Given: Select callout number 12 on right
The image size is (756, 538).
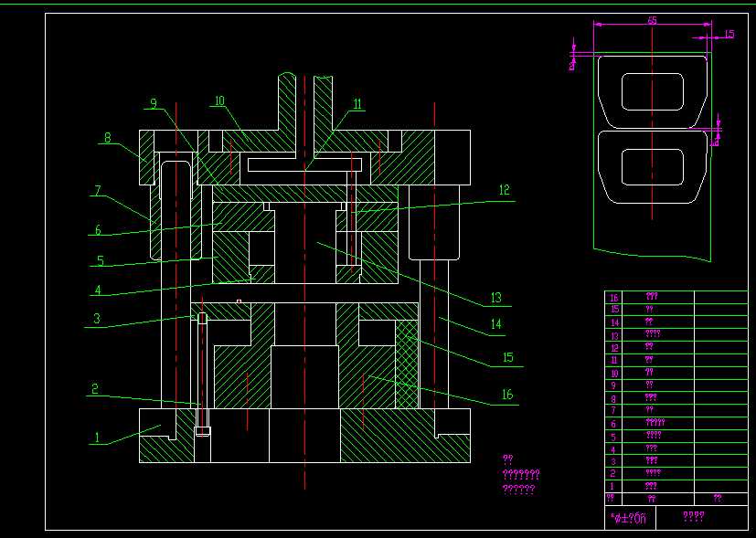Looking at the screenshot, I should (504, 190).
